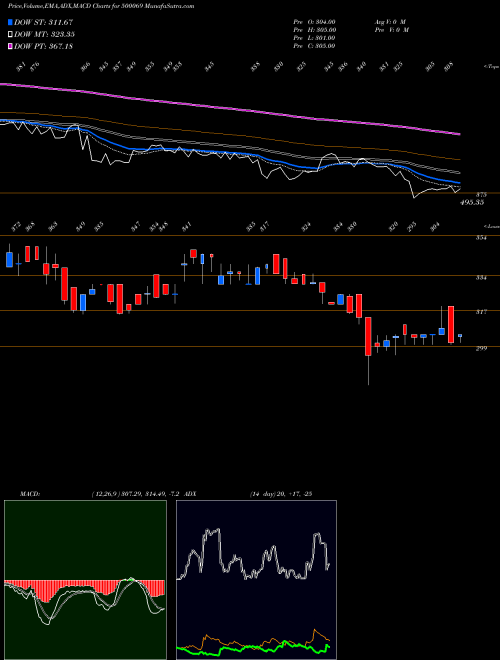Click the 'Pre V: 0 M' volume text
Screen dimensions: 500x660
point(391,30)
